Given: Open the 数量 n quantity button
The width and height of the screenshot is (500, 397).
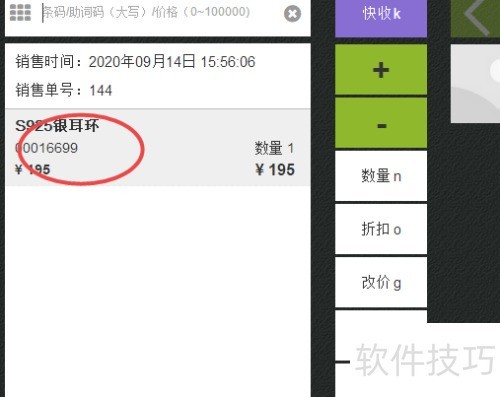Looking at the screenshot, I should click(381, 176).
